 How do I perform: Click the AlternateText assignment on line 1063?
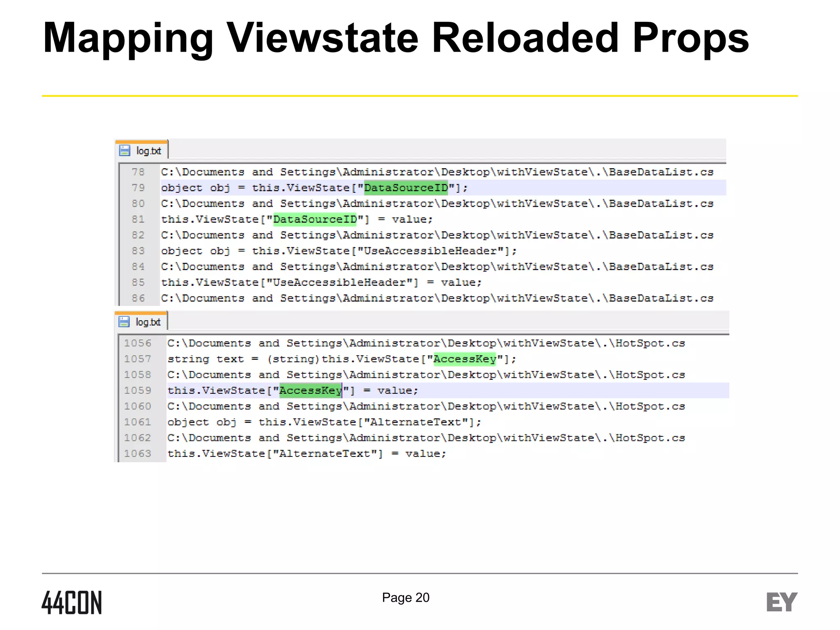tap(306, 453)
